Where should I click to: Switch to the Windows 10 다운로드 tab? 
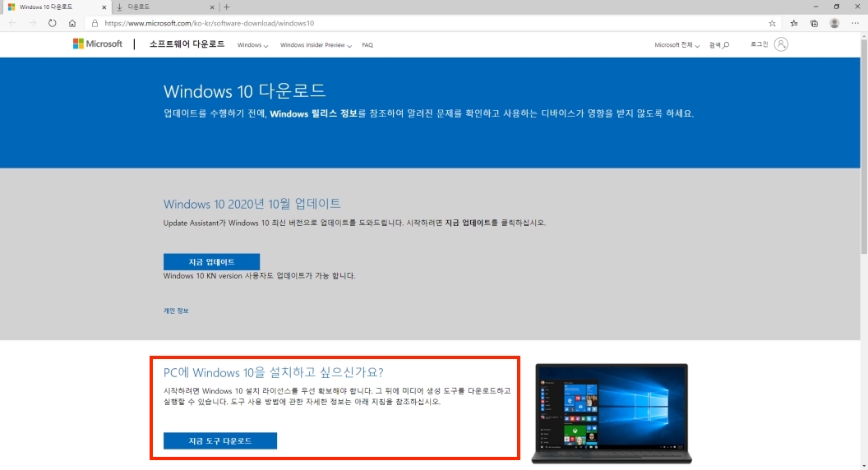[55, 7]
